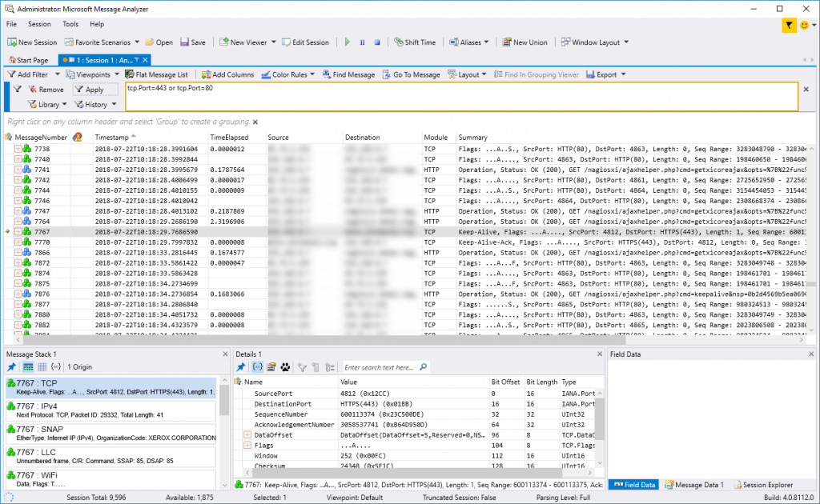
Task: Click the Details search text field
Action: [x=380, y=367]
